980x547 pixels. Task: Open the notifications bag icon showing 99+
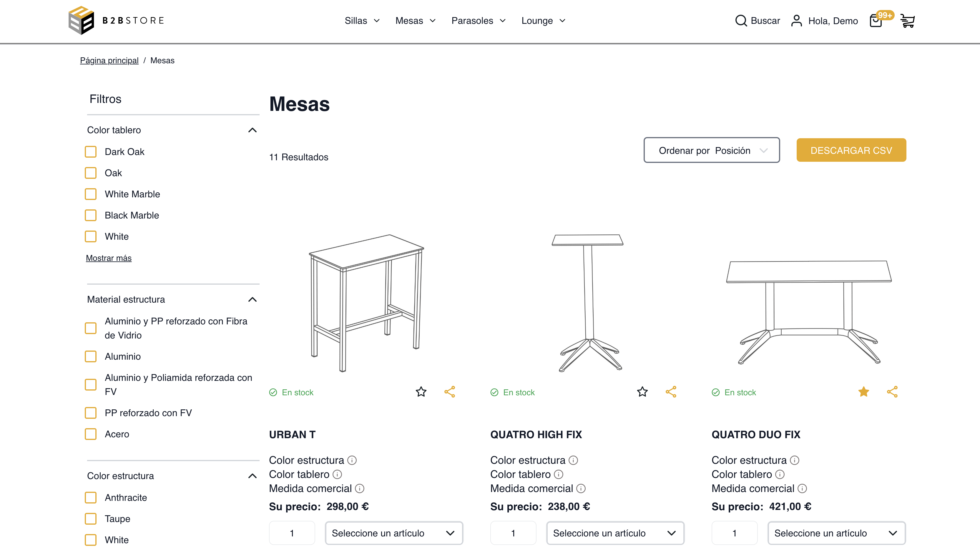point(876,21)
